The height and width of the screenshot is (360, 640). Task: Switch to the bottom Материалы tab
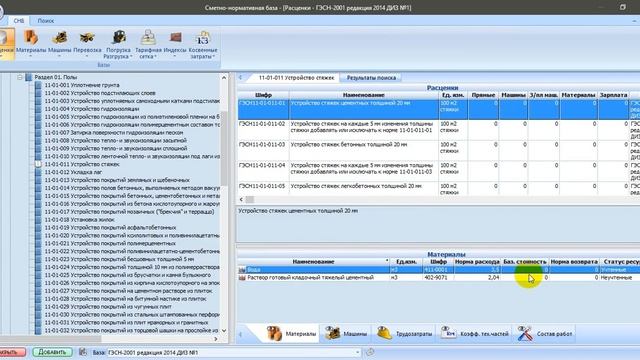click(291, 333)
